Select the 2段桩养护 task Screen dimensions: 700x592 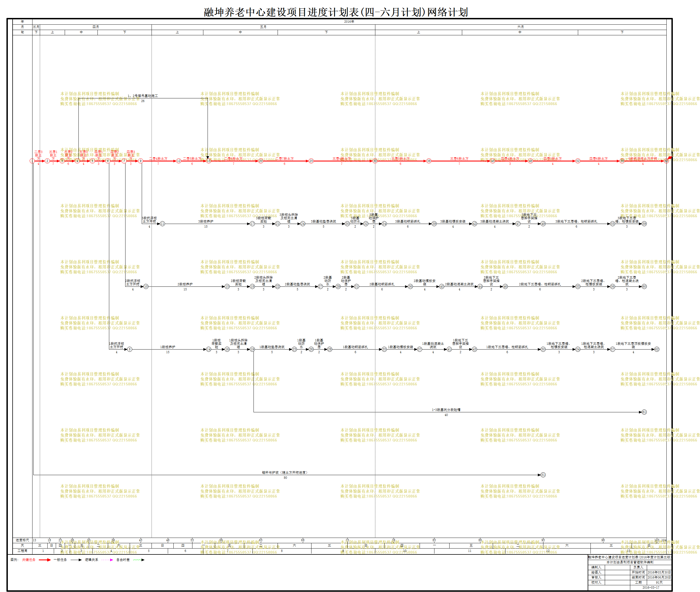(x=185, y=284)
